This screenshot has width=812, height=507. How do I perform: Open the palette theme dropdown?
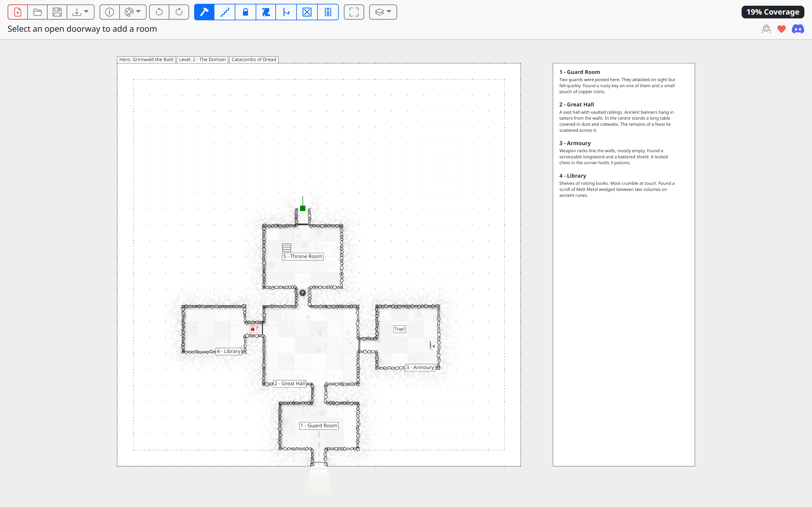pyautogui.click(x=133, y=12)
